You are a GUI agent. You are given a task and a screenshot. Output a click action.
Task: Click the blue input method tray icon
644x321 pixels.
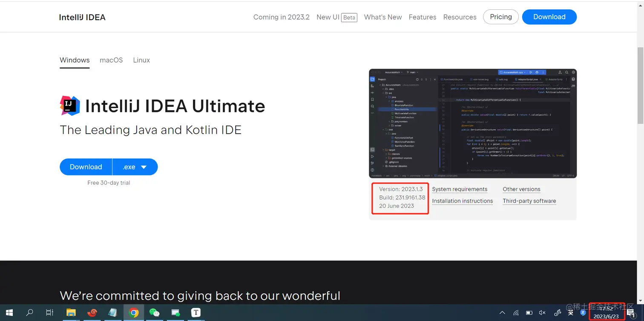pyautogui.click(x=583, y=313)
